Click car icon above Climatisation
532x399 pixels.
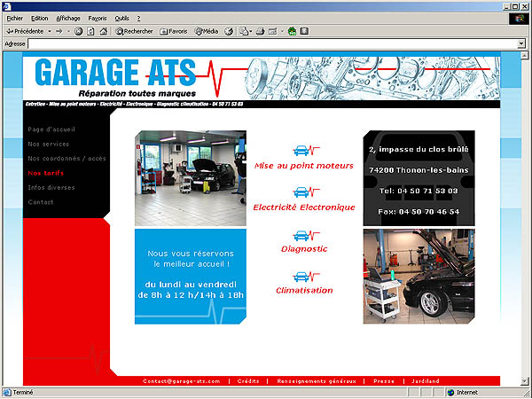coord(307,277)
